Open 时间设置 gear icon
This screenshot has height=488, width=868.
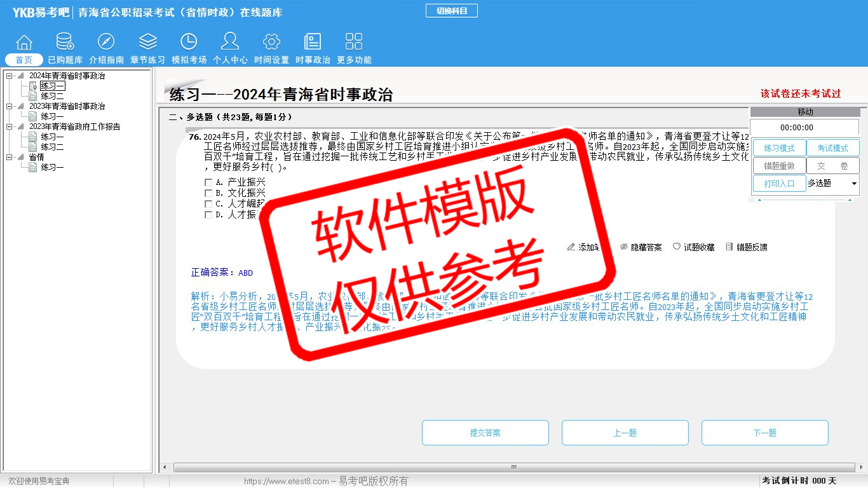(x=271, y=43)
